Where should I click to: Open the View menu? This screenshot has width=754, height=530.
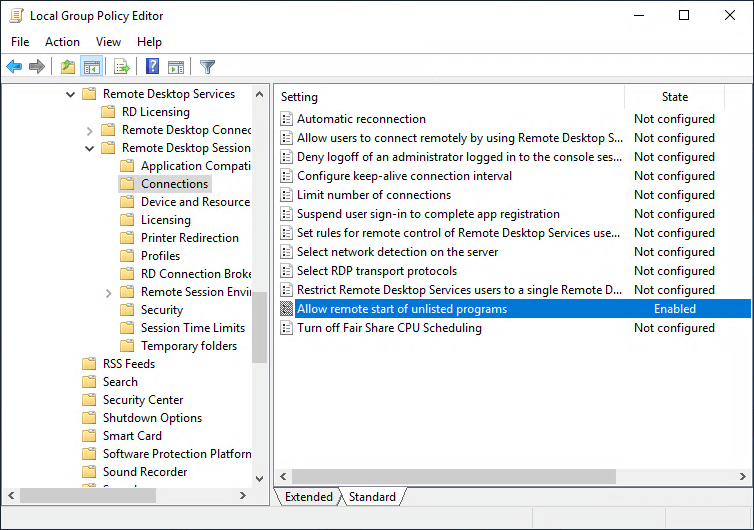(108, 42)
